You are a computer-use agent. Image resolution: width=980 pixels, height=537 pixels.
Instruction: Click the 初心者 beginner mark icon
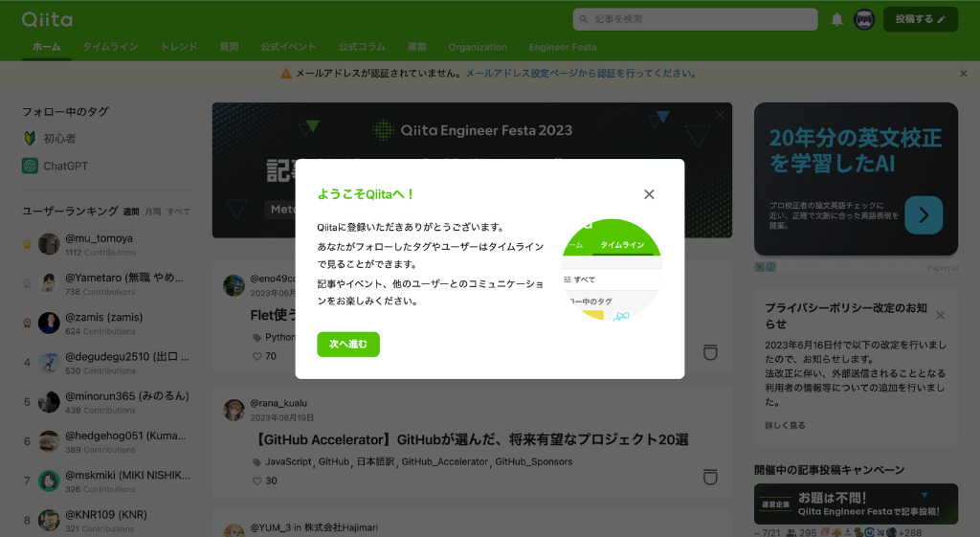30,138
